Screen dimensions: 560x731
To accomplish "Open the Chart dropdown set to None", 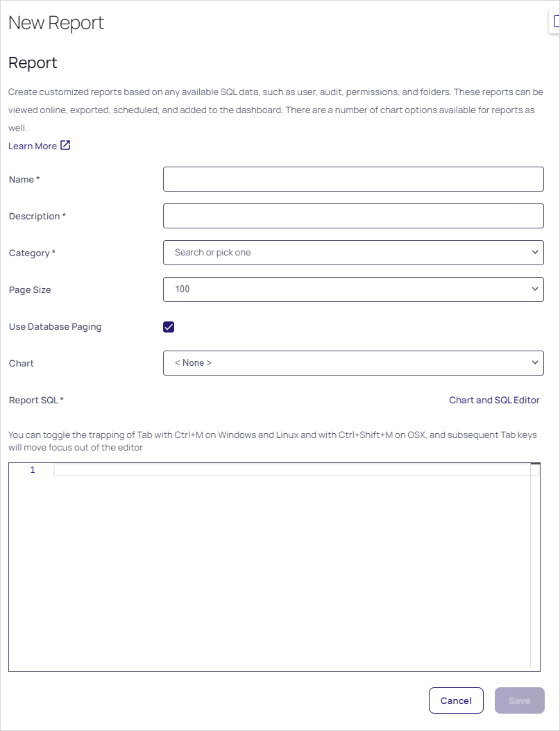I will [347, 363].
